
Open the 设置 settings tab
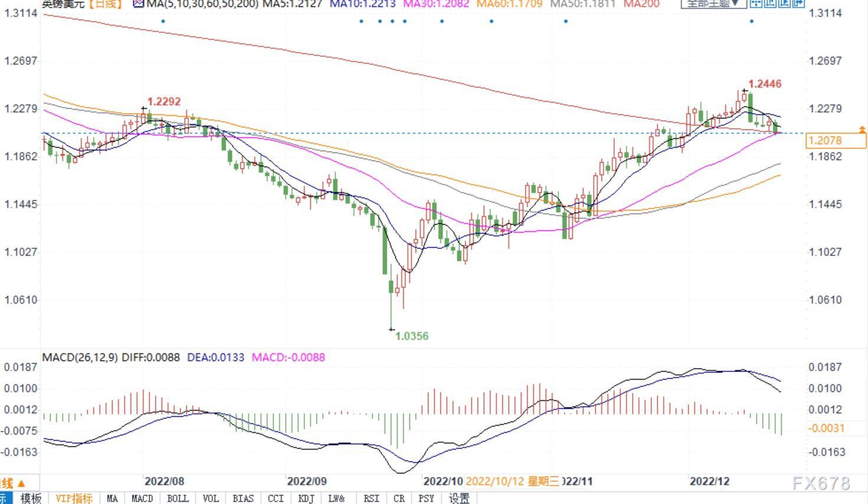point(460,498)
